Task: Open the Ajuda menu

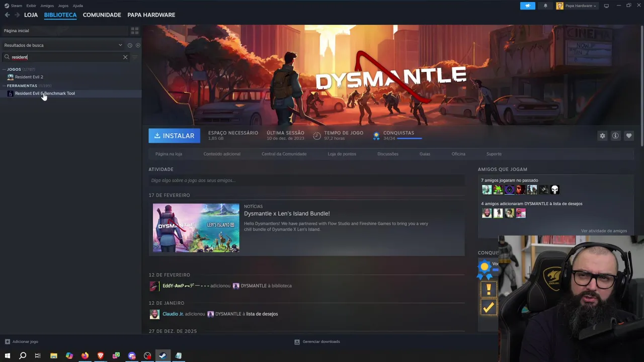Action: (78, 6)
